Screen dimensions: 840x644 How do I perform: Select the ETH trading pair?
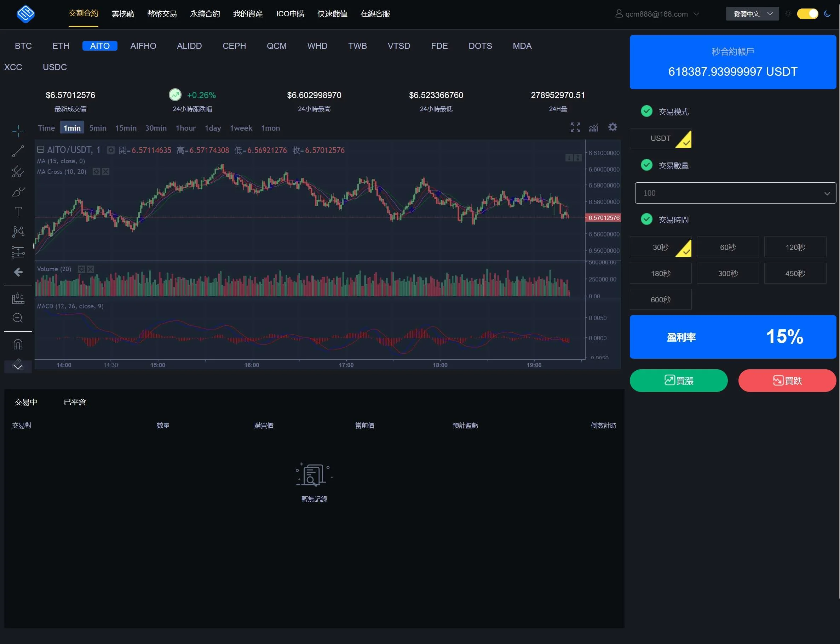click(x=61, y=46)
